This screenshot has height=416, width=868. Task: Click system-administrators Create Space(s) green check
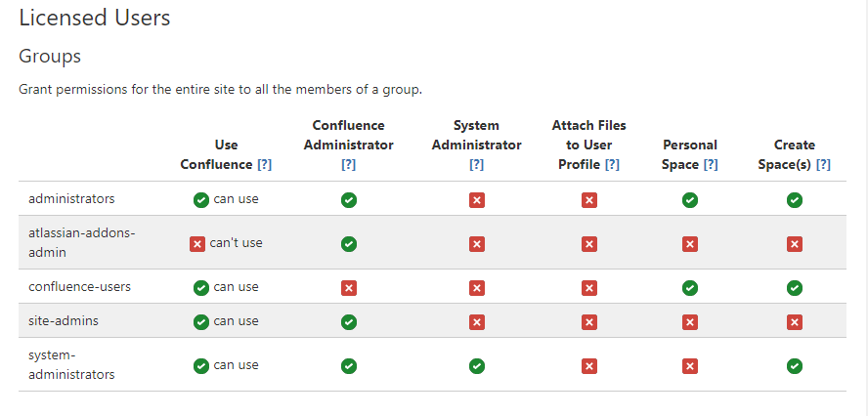[x=795, y=366]
